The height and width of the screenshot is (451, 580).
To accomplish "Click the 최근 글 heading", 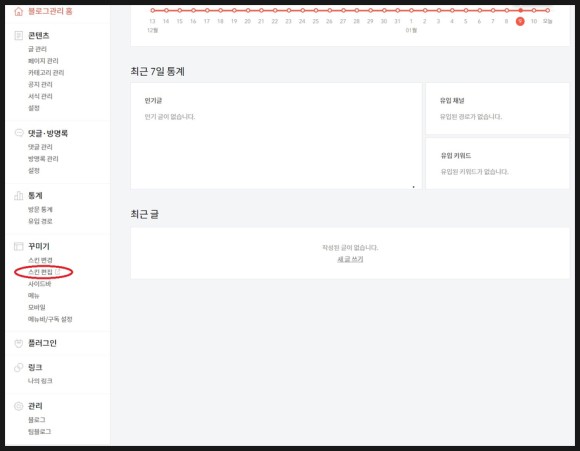I will click(x=145, y=214).
